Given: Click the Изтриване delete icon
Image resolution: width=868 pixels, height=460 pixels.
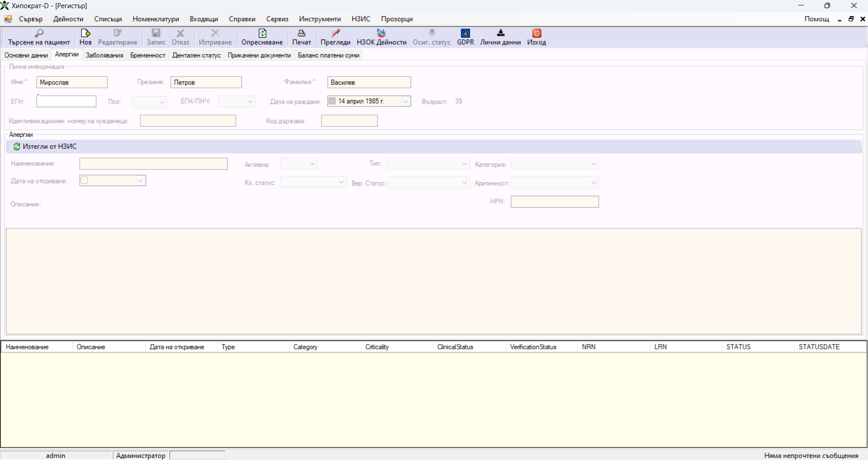Looking at the screenshot, I should [x=215, y=33].
